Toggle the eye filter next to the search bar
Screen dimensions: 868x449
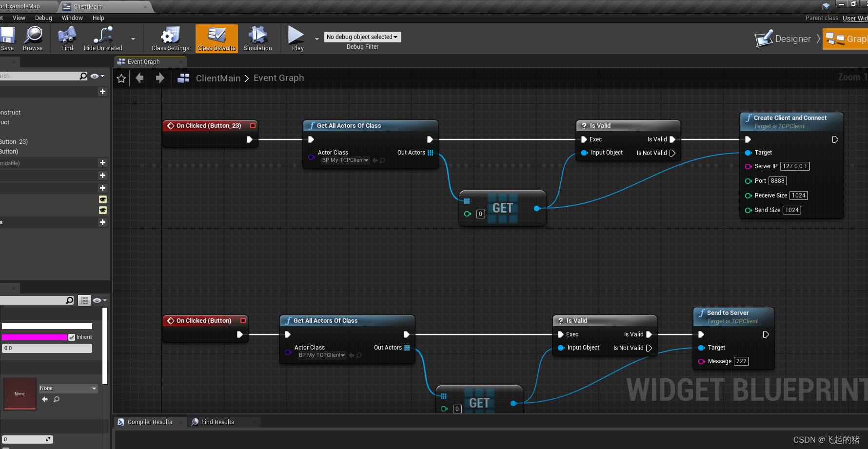click(x=96, y=76)
